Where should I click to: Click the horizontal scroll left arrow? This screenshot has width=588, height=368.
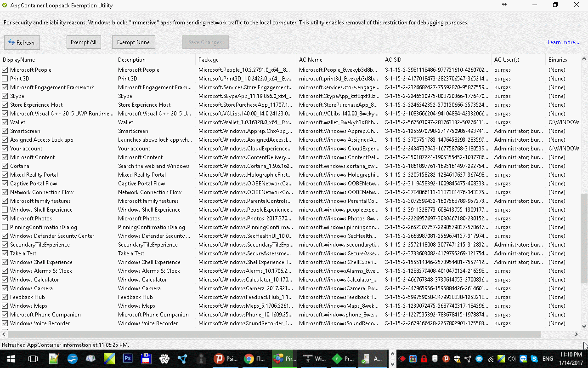[4, 334]
